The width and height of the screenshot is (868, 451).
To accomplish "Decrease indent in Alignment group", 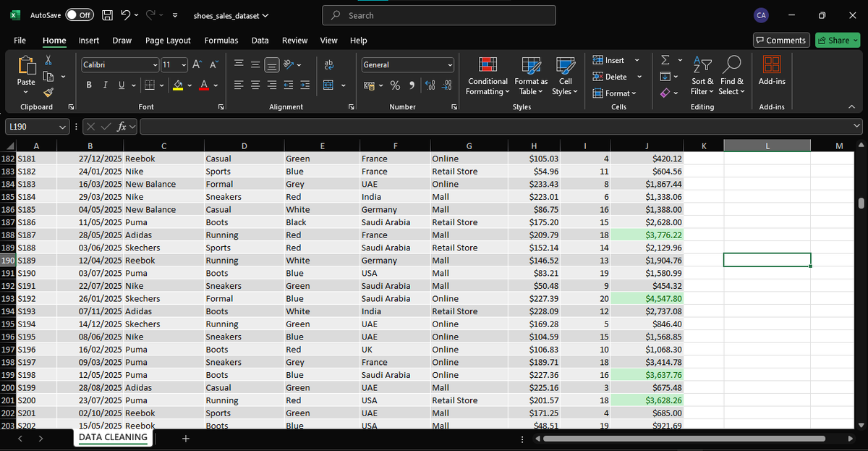I will click(x=290, y=85).
